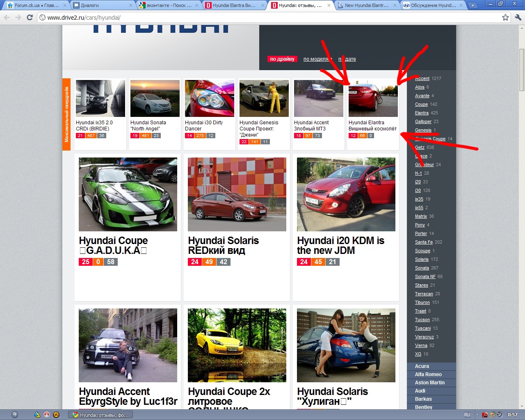Open the Sonata NF model link
This screenshot has height=420, width=525.
pyautogui.click(x=425, y=276)
